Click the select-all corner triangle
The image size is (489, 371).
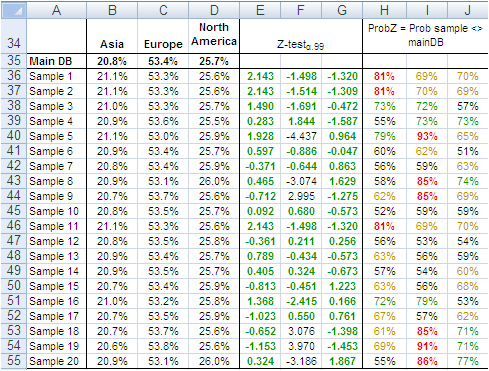tap(14, 11)
